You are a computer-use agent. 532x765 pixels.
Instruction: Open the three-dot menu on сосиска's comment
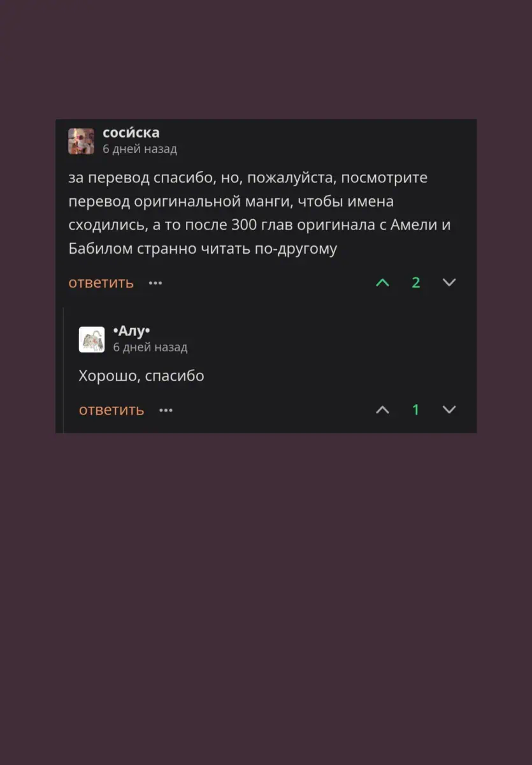tap(155, 282)
